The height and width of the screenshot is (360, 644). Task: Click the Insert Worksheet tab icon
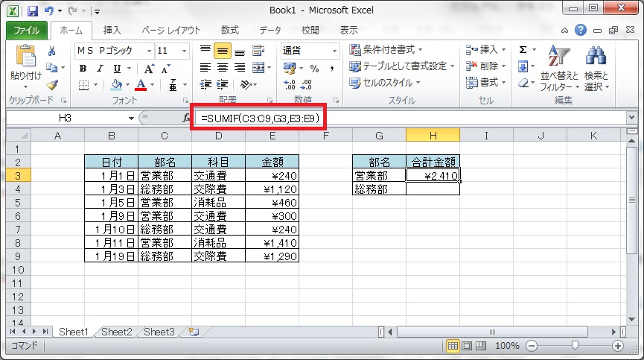[x=194, y=332]
